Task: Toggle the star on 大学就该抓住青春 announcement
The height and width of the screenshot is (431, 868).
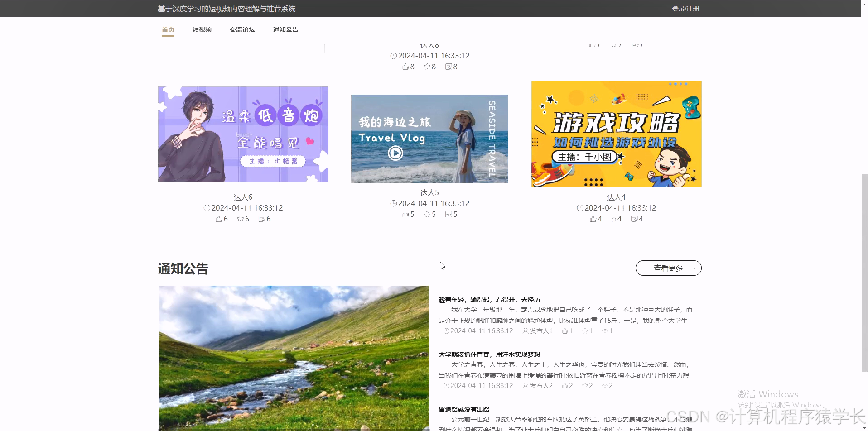Action: pyautogui.click(x=585, y=386)
